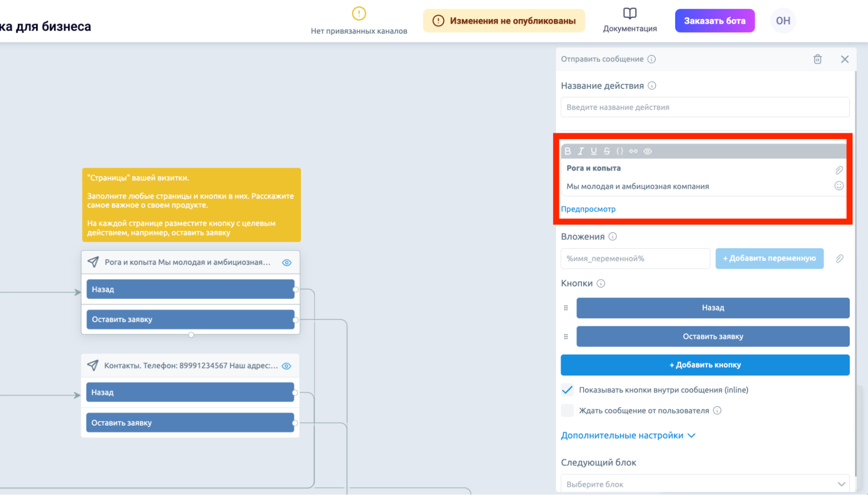Disable Показывать кнопки внутри сообщения checkbox
The width and height of the screenshot is (868, 495).
(x=567, y=390)
